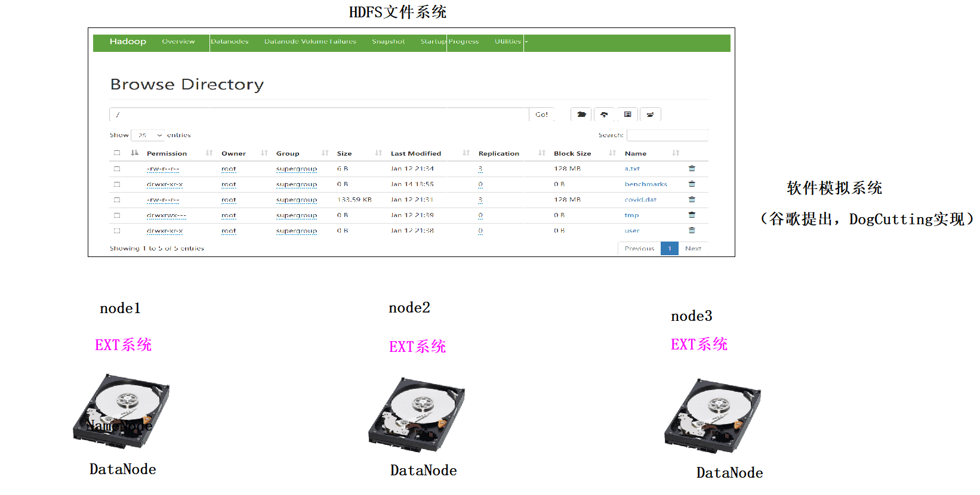The width and height of the screenshot is (980, 495).
Task: Click the replication value 3 for covid.dat
Action: point(480,200)
